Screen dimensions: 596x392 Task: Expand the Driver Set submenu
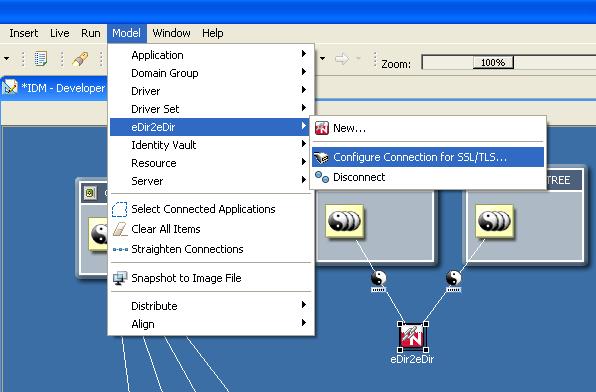coord(211,109)
